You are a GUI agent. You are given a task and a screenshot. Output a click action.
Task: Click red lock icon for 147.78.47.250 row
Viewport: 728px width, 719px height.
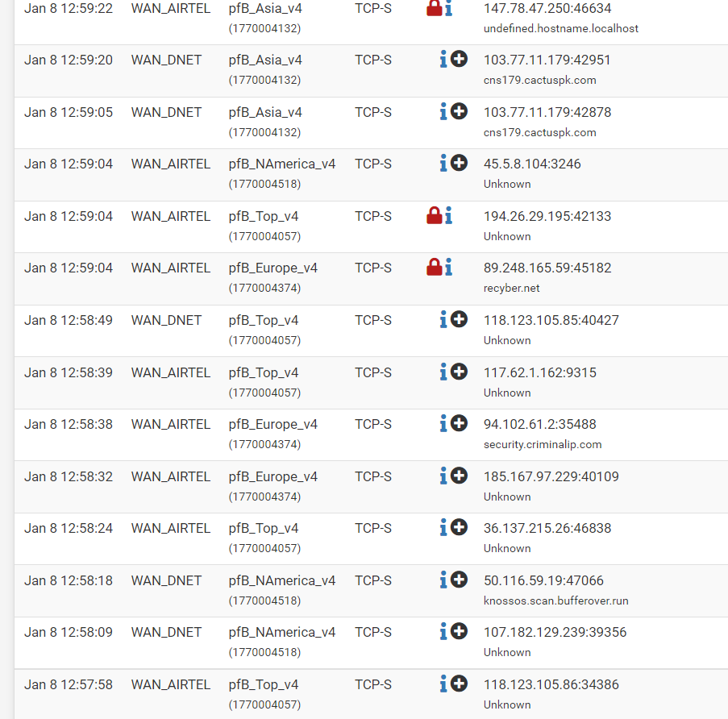point(434,8)
